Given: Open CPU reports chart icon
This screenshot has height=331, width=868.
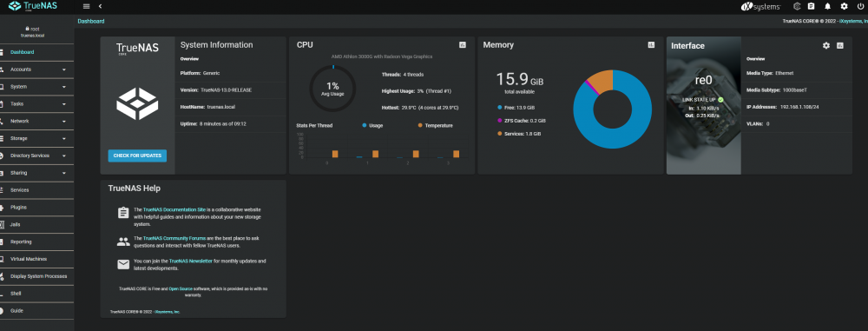Looking at the screenshot, I should [463, 45].
